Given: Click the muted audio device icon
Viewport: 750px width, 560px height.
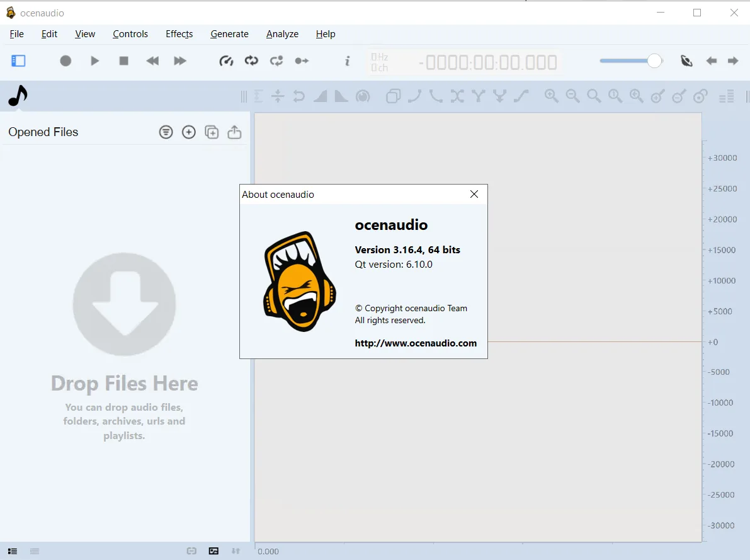Looking at the screenshot, I should click(686, 60).
